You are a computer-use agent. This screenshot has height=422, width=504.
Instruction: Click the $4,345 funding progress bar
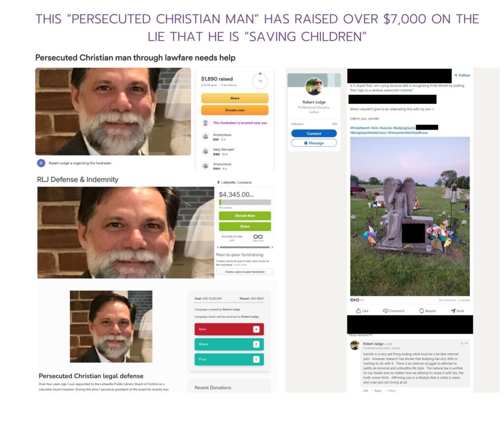point(245,202)
